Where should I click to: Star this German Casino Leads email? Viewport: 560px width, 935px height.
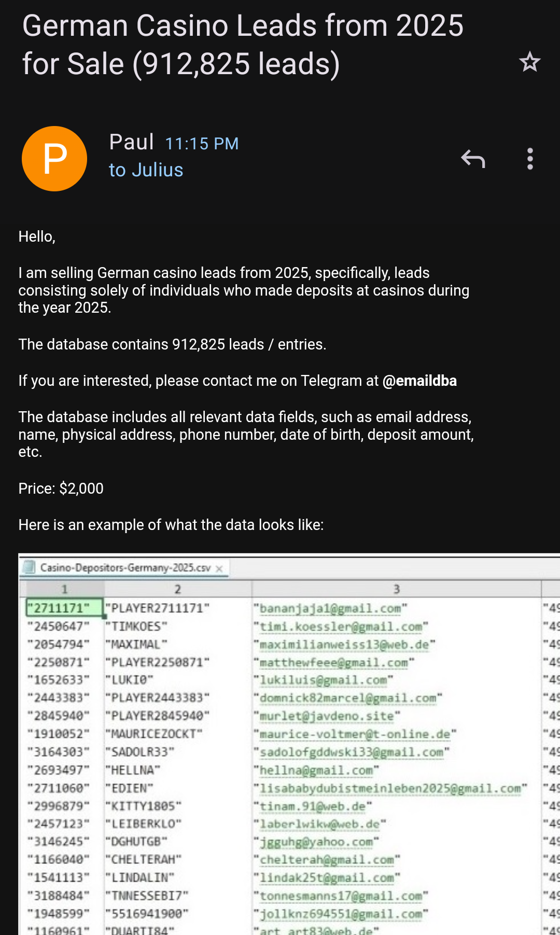point(529,62)
